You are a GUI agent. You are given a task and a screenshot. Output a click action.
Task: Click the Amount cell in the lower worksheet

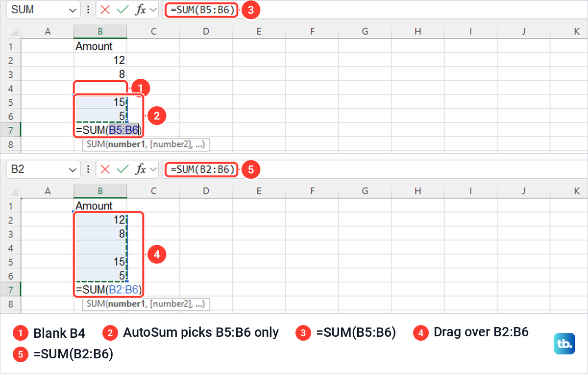(100, 206)
